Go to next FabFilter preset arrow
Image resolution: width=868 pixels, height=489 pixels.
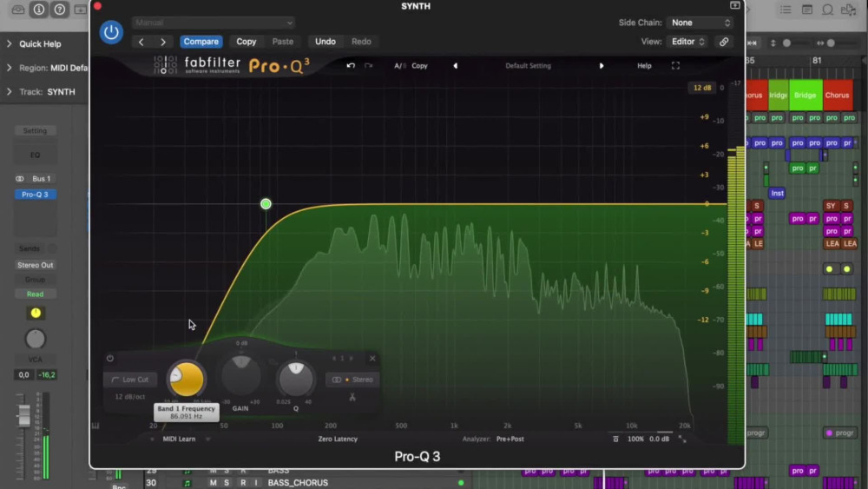tap(602, 66)
